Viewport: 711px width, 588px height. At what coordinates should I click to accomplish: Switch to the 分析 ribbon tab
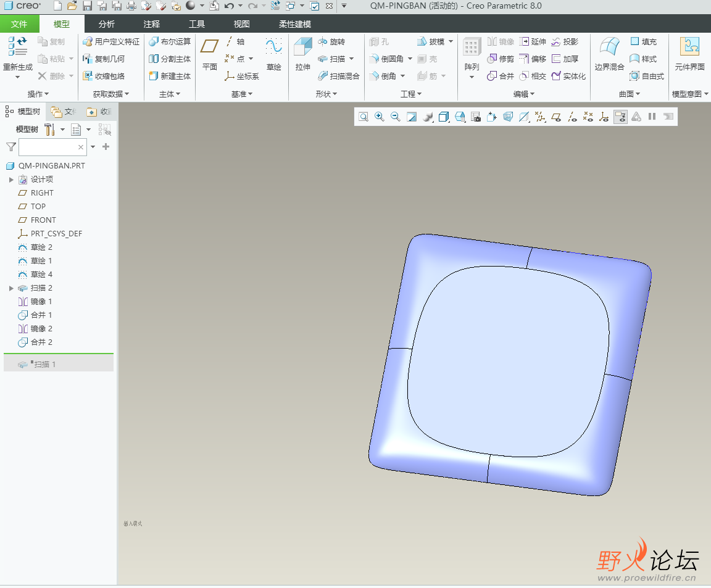coord(107,24)
